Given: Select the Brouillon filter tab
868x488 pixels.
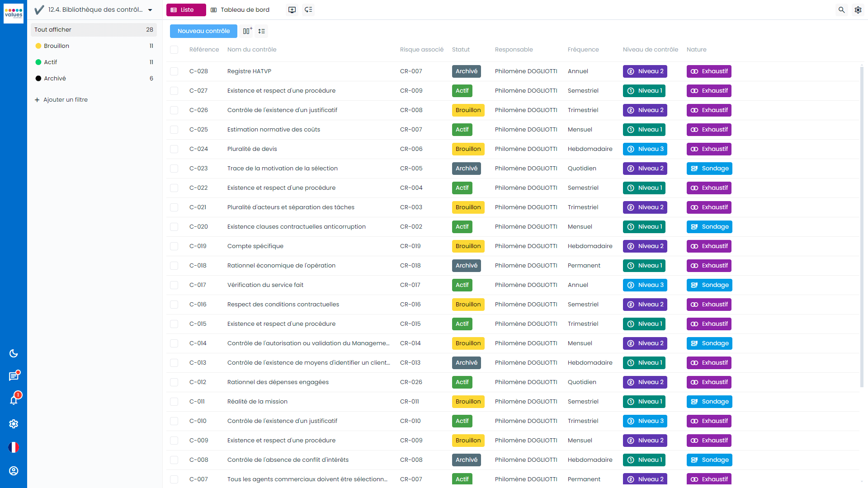Looking at the screenshot, I should [57, 46].
